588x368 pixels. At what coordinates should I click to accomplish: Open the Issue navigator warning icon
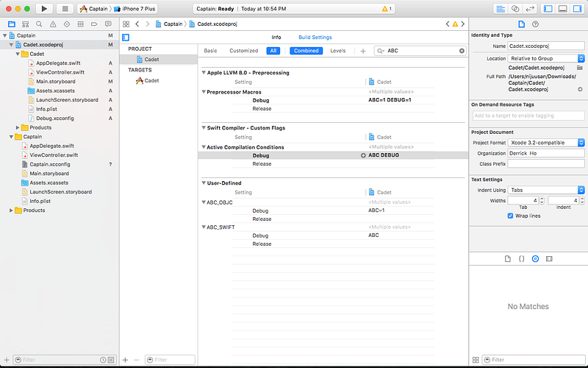(x=53, y=24)
